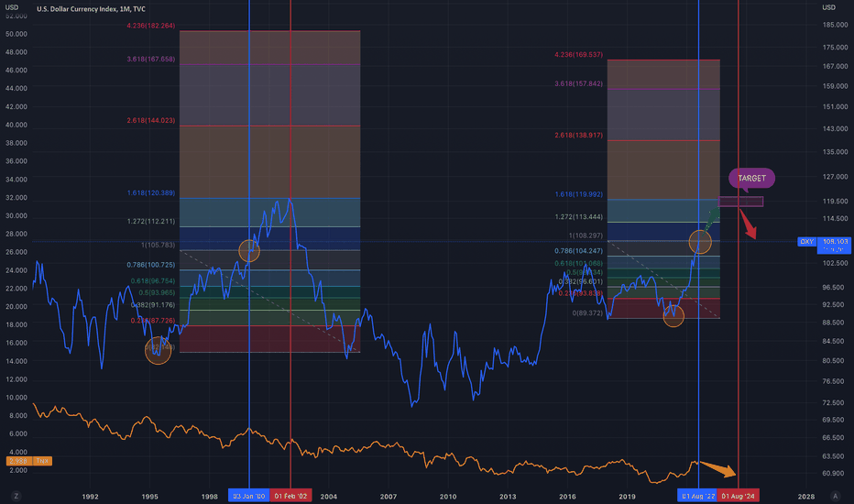Click the 4.236(169.537) Fibonacci label
This screenshot has height=504, width=854.
click(578, 54)
